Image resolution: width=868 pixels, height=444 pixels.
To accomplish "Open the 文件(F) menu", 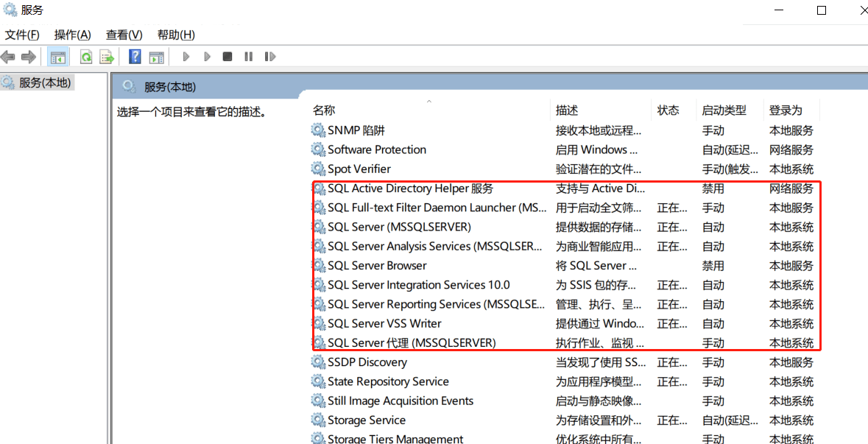I will (x=22, y=35).
